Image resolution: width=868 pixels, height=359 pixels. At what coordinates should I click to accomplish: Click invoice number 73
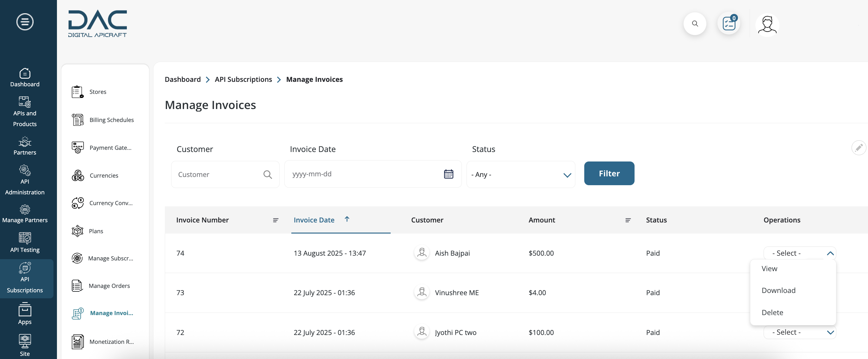180,292
